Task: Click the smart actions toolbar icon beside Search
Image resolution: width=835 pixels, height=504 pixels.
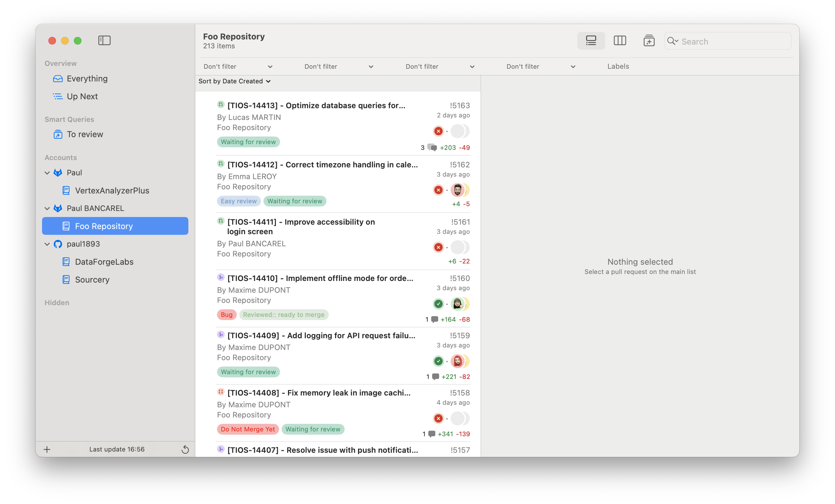Action: tap(649, 40)
